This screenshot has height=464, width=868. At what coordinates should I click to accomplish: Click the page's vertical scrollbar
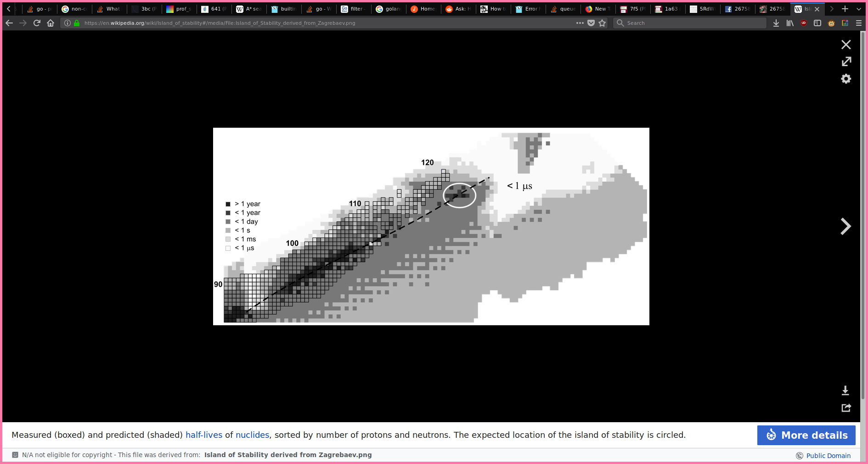point(862,230)
